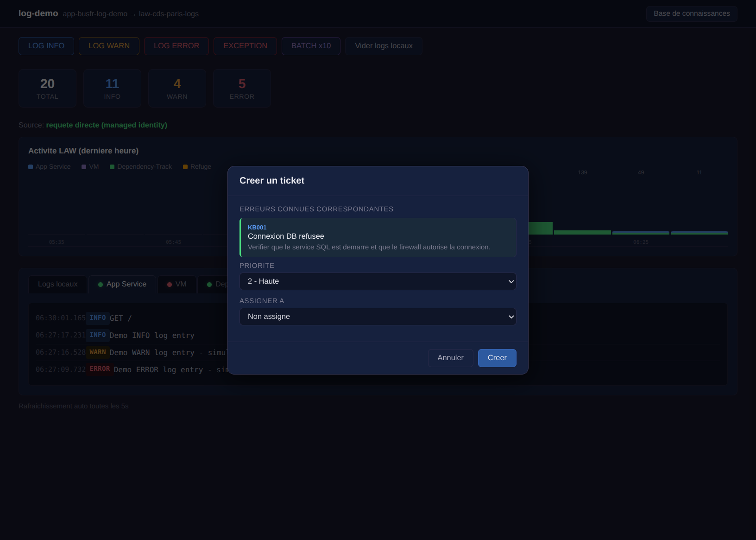
Task: Select the App Service tab
Action: tap(122, 284)
